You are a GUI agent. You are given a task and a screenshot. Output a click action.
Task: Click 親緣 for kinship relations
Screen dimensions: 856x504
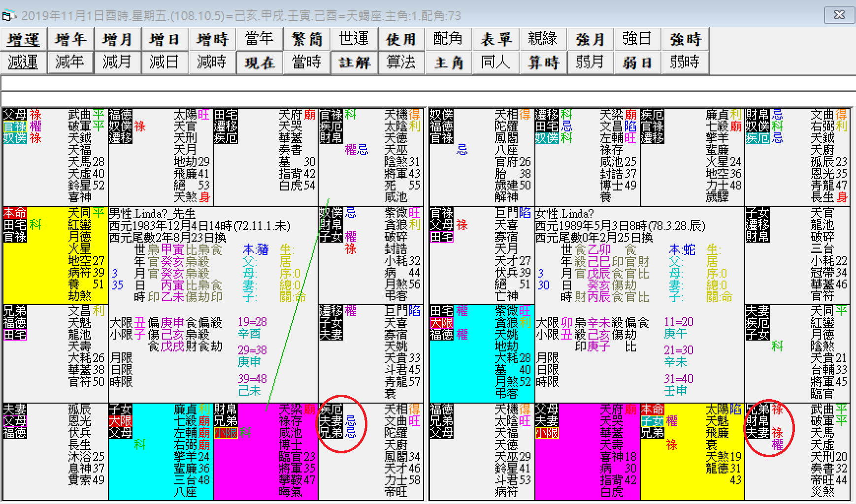(x=543, y=39)
